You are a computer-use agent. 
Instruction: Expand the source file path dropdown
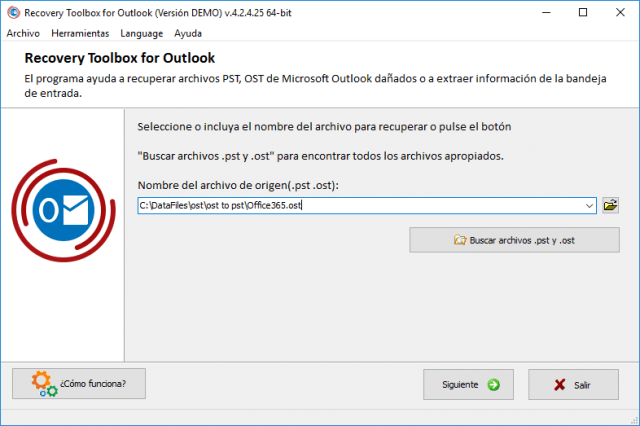coord(589,206)
